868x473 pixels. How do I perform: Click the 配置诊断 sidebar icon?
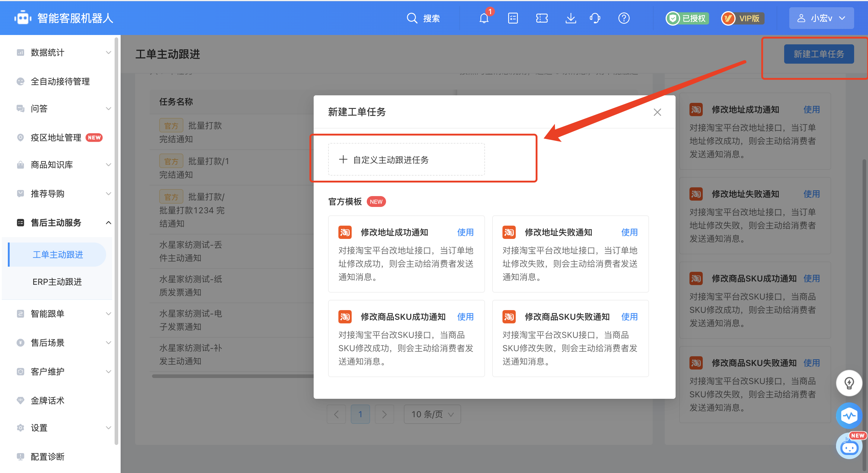(x=21, y=457)
